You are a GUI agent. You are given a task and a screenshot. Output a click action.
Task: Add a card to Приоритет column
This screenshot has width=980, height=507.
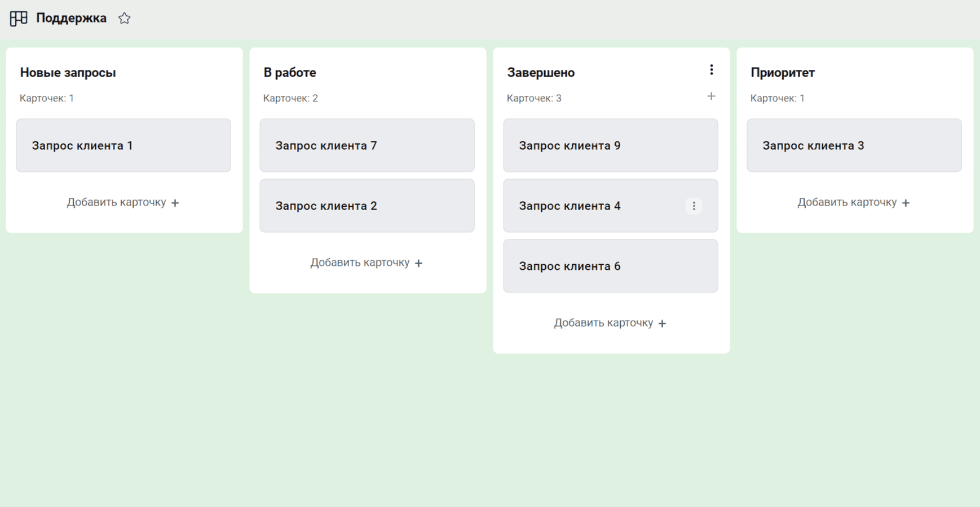click(x=854, y=202)
